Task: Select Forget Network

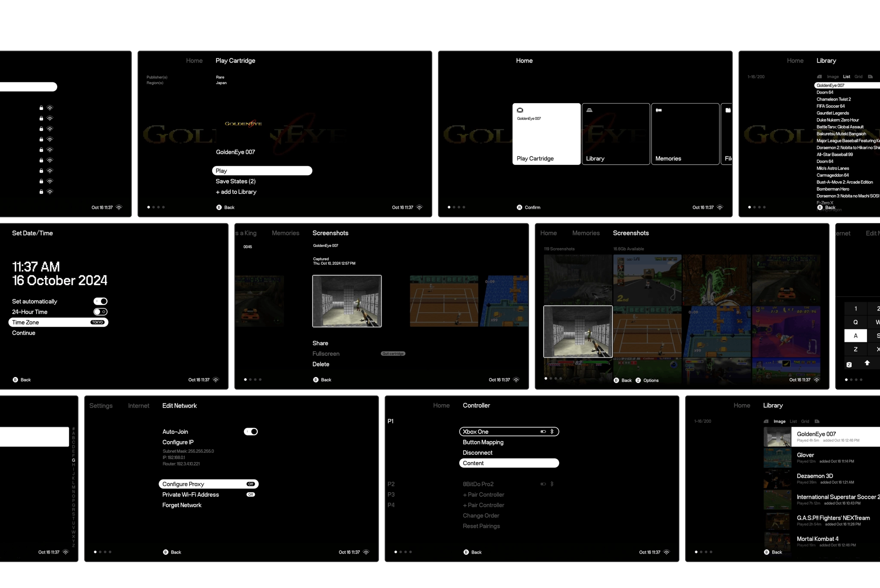Action: [x=182, y=505]
